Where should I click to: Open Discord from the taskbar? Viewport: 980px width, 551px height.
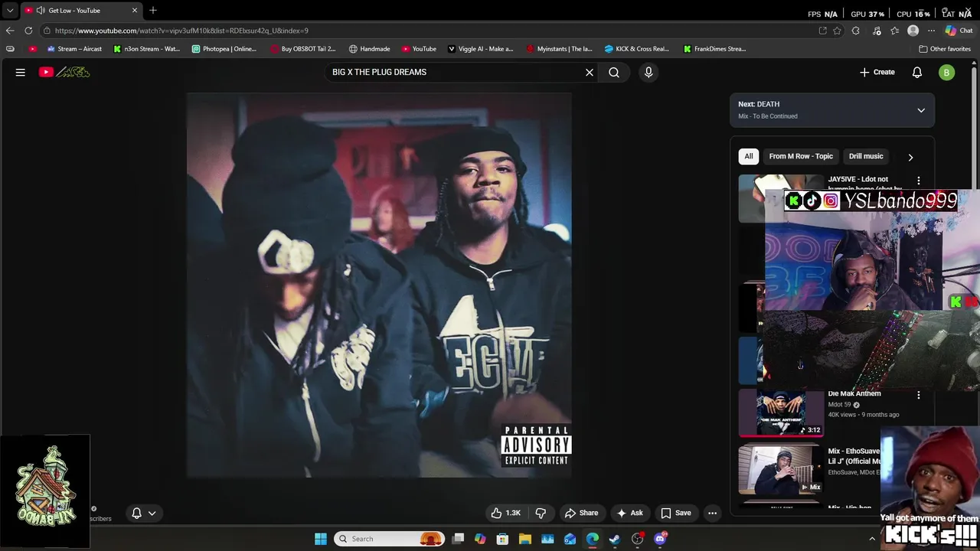click(660, 539)
